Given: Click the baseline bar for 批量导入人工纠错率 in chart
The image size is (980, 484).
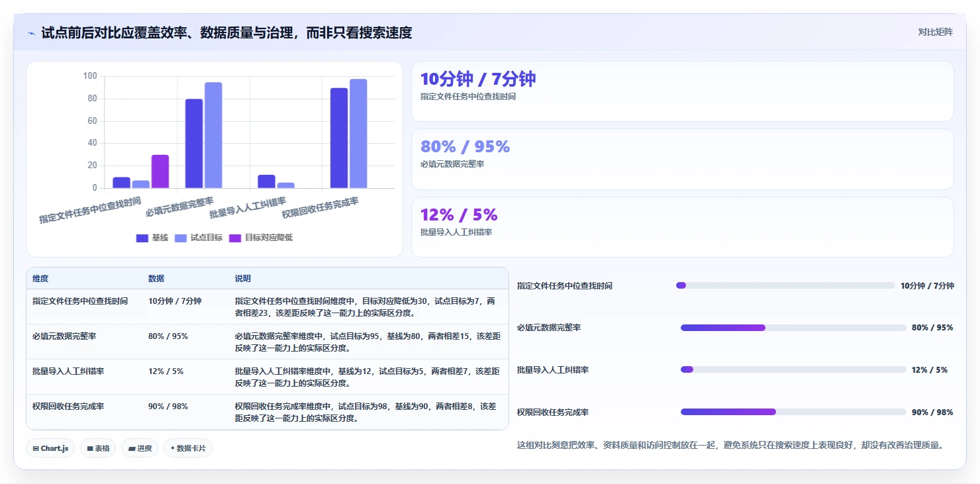Looking at the screenshot, I should pyautogui.click(x=267, y=181).
